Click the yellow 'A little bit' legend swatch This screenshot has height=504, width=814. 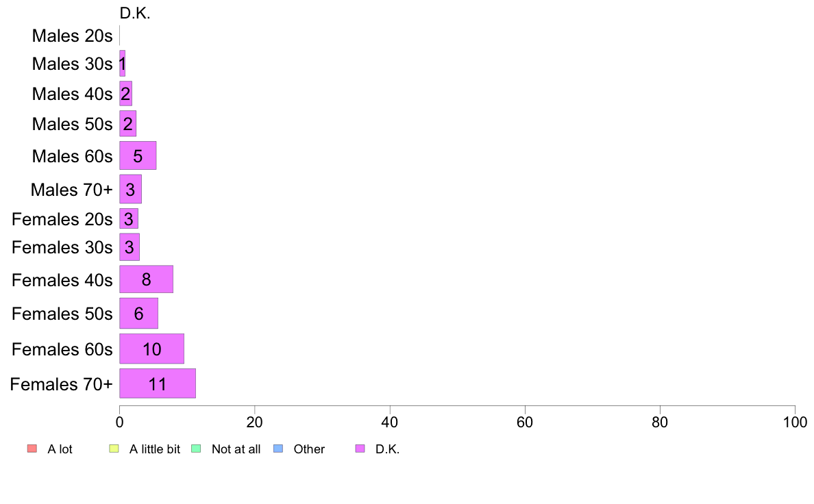[114, 449]
